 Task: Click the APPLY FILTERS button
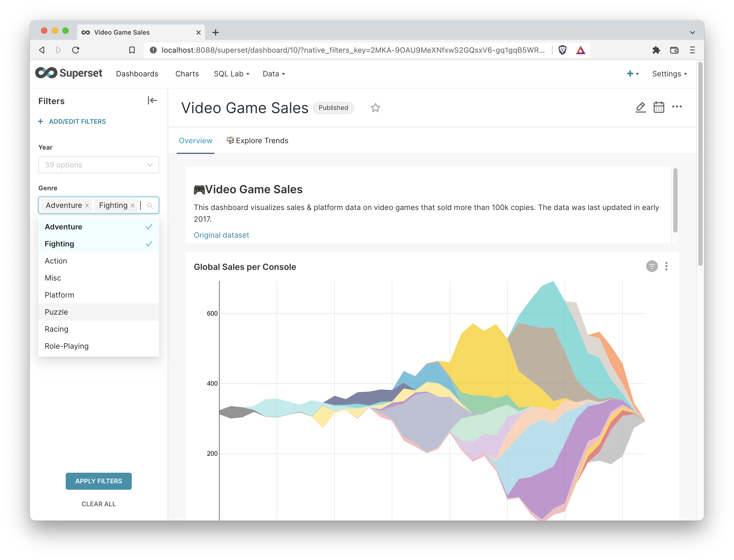point(99,481)
